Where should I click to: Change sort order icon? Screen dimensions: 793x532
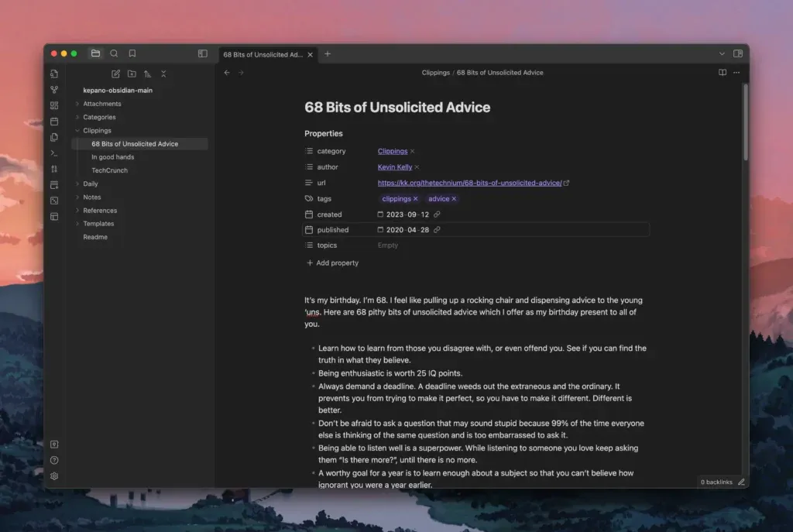pyautogui.click(x=147, y=74)
